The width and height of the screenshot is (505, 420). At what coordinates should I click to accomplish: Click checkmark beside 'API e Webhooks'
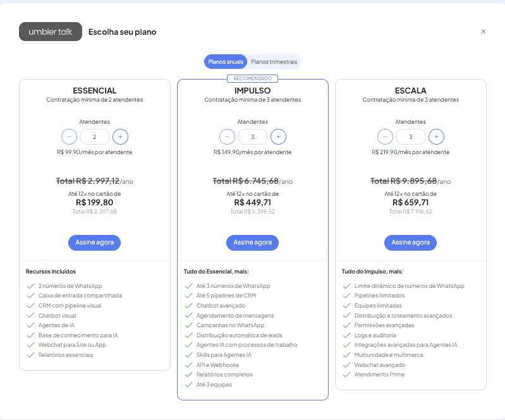[x=189, y=365]
